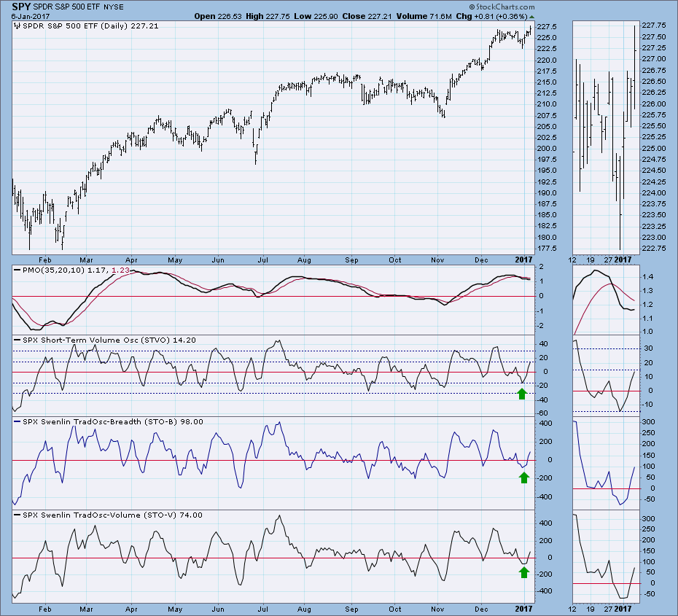Click the 200.0 price axis label

coord(546,148)
